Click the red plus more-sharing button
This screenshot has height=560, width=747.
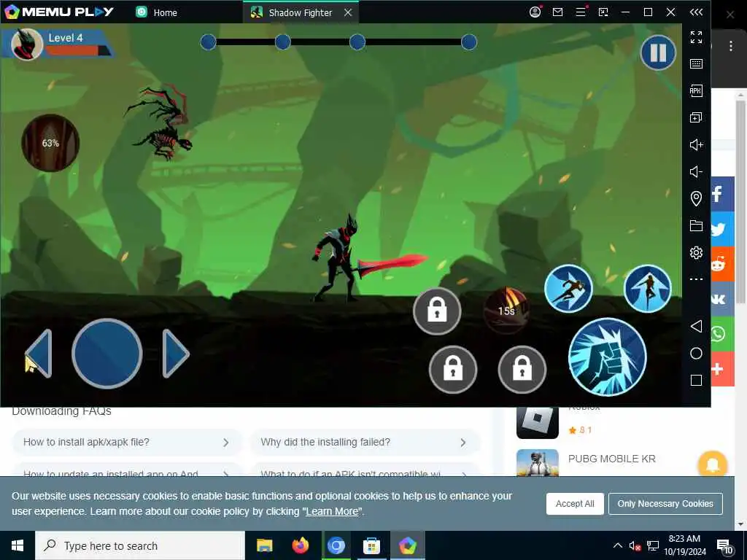(x=722, y=369)
